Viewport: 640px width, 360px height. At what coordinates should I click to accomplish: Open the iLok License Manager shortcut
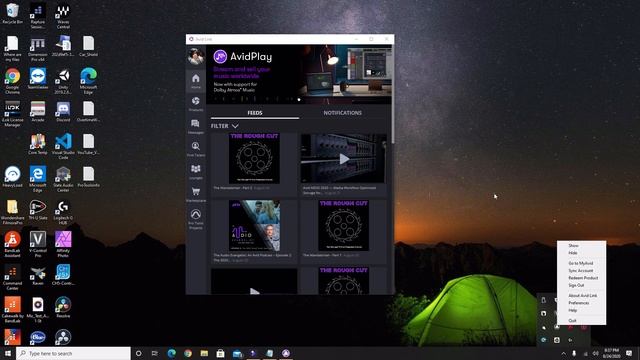pos(12,113)
